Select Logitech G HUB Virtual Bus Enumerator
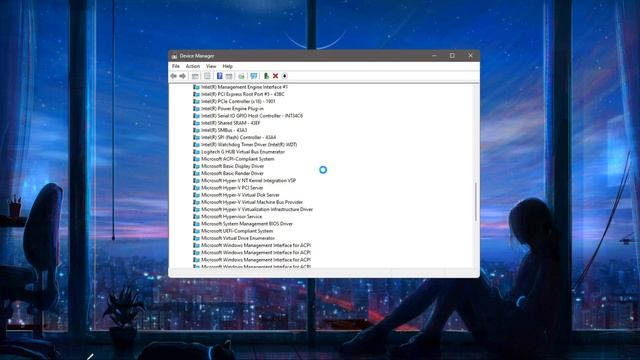The image size is (640, 360). point(243,152)
